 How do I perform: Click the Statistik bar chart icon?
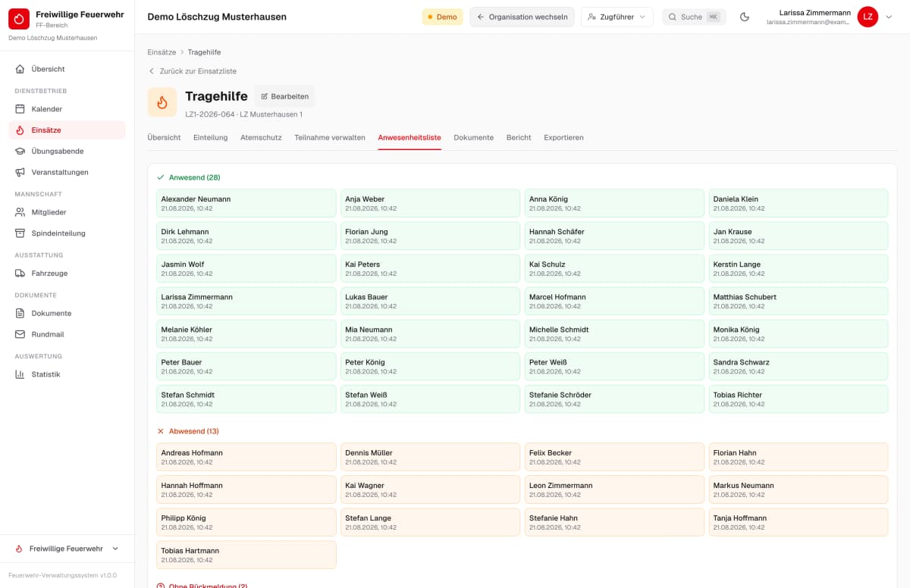coord(20,374)
